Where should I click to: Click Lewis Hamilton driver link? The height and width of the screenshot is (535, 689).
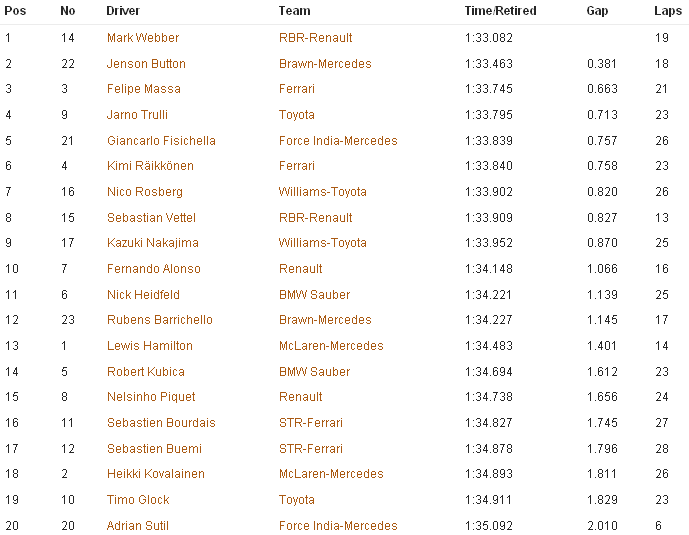(x=150, y=346)
